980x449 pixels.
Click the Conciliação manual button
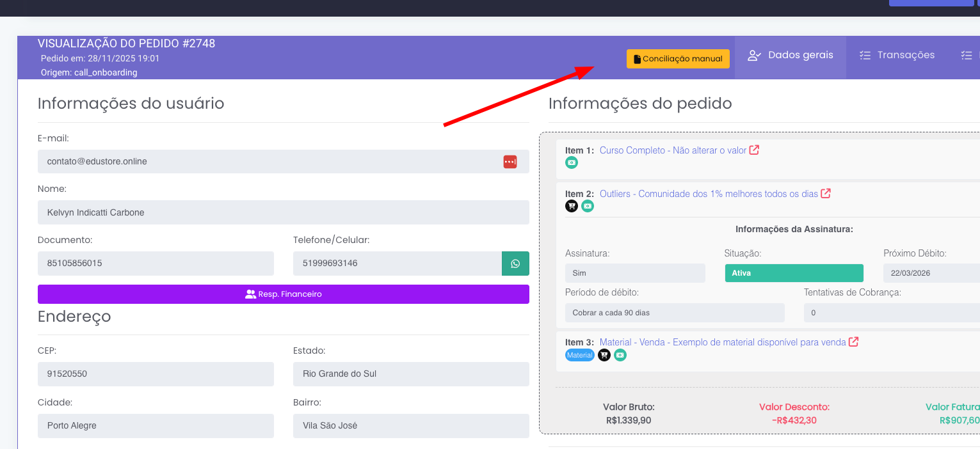(x=678, y=59)
